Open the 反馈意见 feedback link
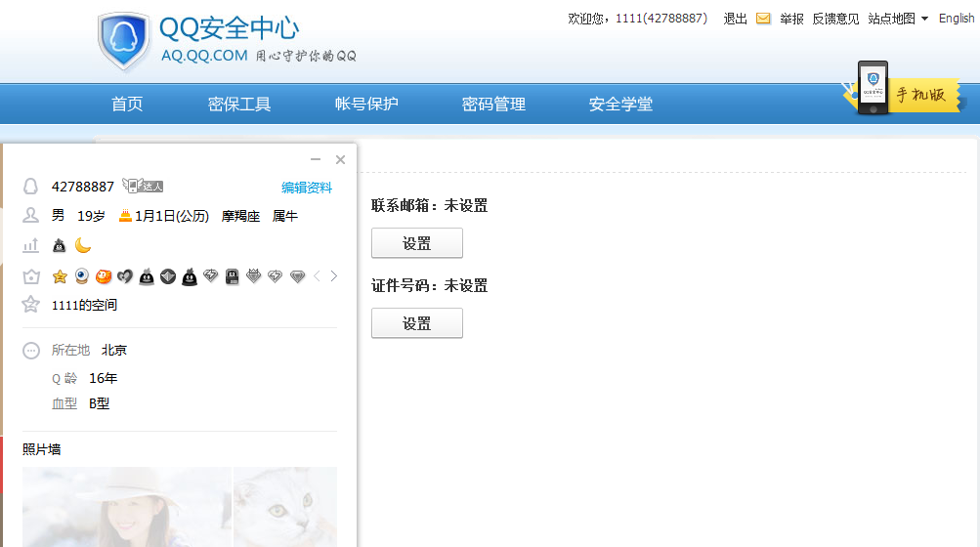This screenshot has height=547, width=980. click(x=835, y=19)
